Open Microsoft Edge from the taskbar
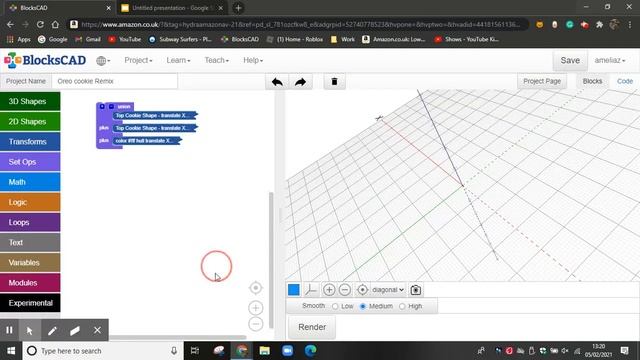The width and height of the screenshot is (640, 360). [x=310, y=351]
